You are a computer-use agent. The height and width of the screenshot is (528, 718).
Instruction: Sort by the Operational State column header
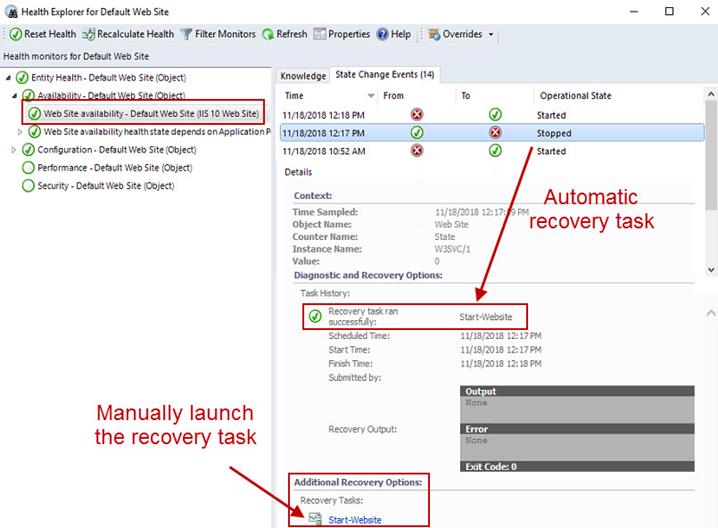[x=576, y=96]
